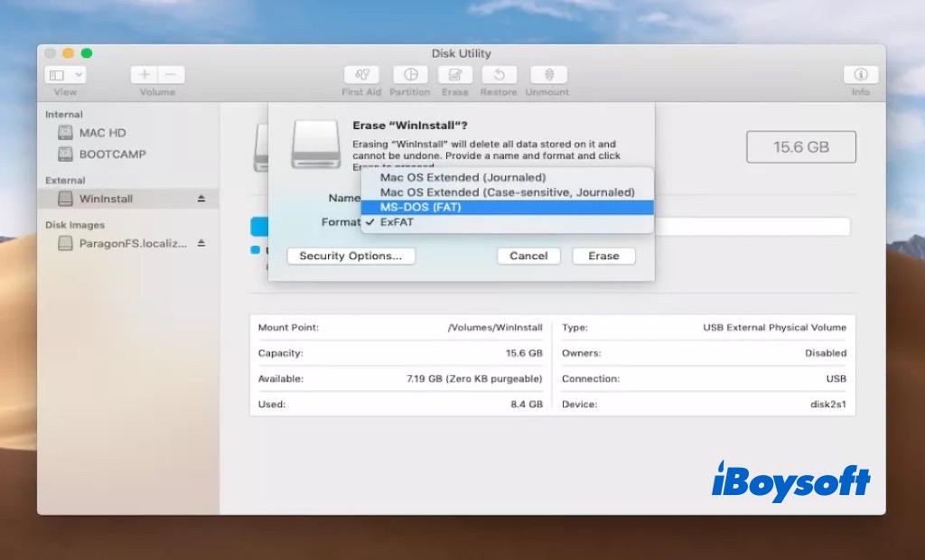Screen dimensions: 925x560
Task: Add a new volume with the plus icon
Action: (144, 74)
